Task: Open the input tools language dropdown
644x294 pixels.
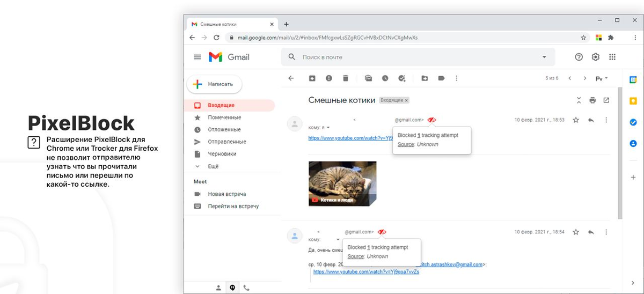Action: 602,78
